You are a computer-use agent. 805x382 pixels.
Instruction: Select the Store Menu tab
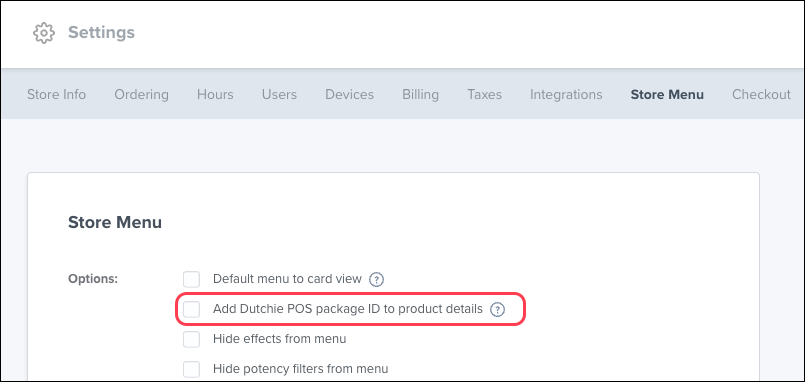point(667,94)
